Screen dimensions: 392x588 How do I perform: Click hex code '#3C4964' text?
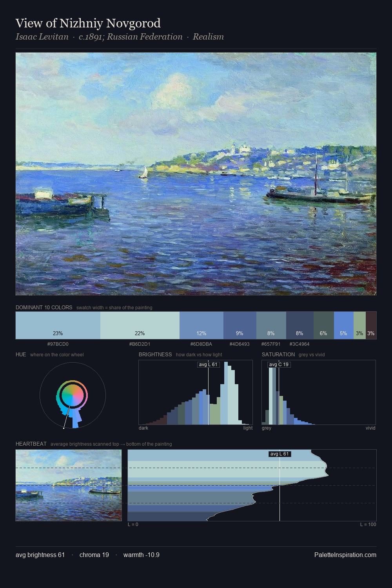[x=299, y=344]
